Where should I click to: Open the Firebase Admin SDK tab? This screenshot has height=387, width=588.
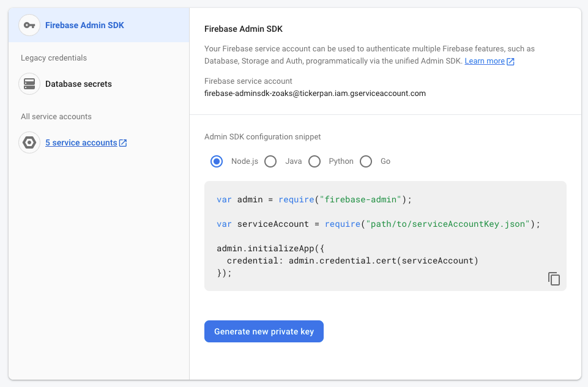[x=84, y=25]
